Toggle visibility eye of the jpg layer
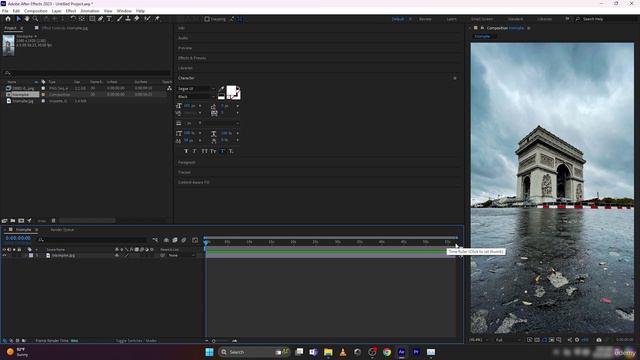 [4, 256]
